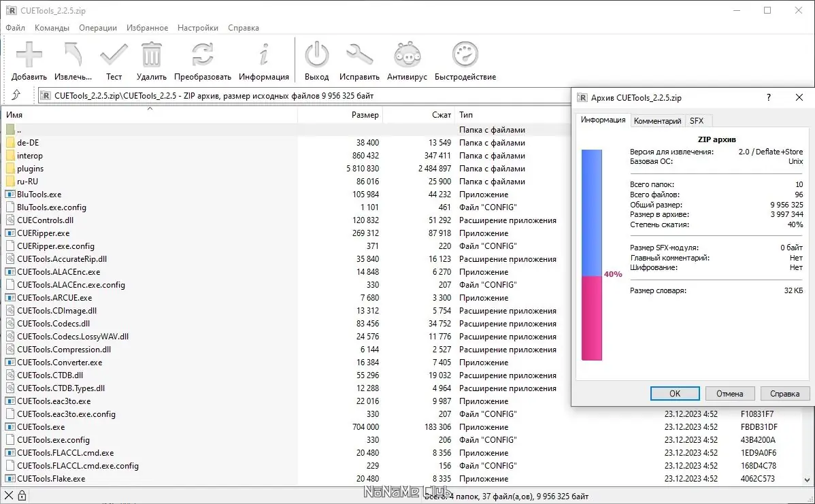
Task: Click the CUERipper.exe application icon
Action: 10,233
